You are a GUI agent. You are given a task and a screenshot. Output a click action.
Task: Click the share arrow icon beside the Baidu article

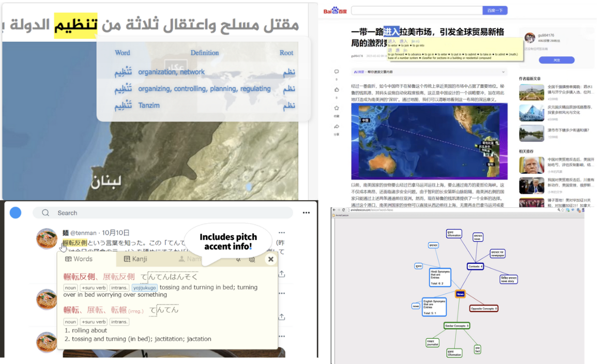coord(337,127)
